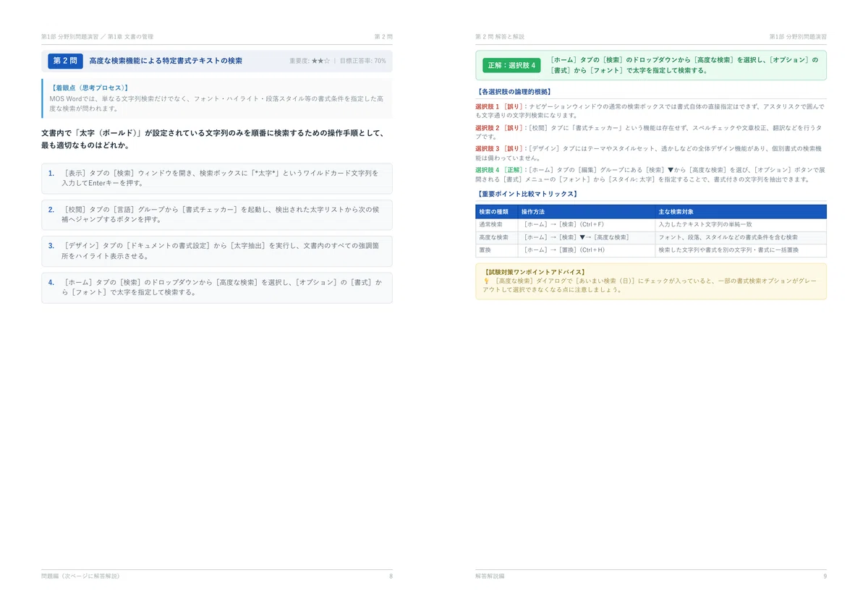Viewport: 868px width, 614px height.
Task: Click the '【各選択肢の論理的根拠】' heading
Action: [514, 92]
